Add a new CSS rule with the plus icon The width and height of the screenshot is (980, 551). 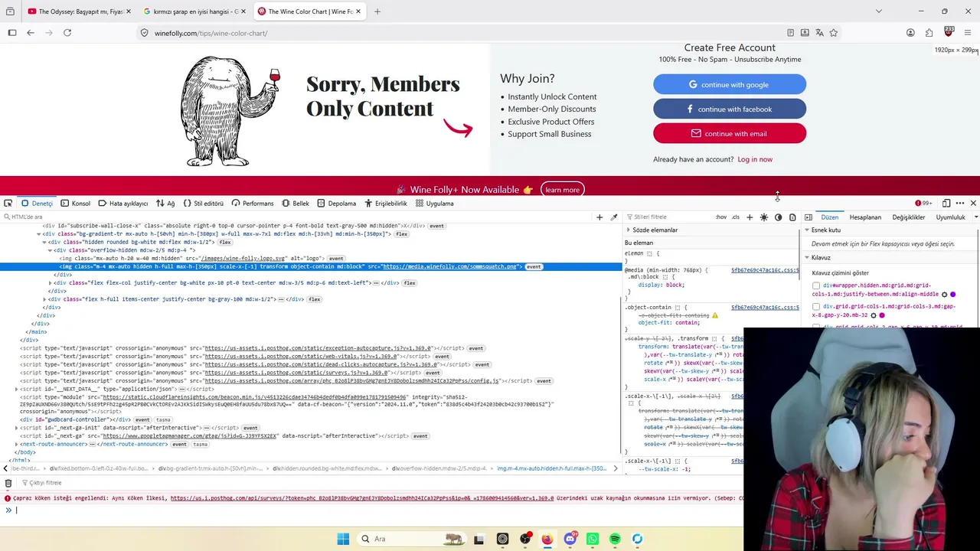coord(750,217)
